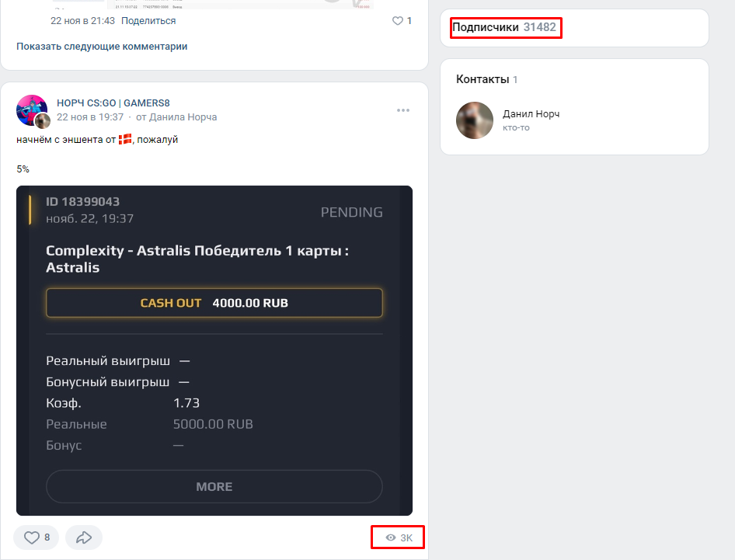The image size is (735, 560).
Task: Click the post timestamp 22 ноя в 19:37
Action: (x=90, y=117)
